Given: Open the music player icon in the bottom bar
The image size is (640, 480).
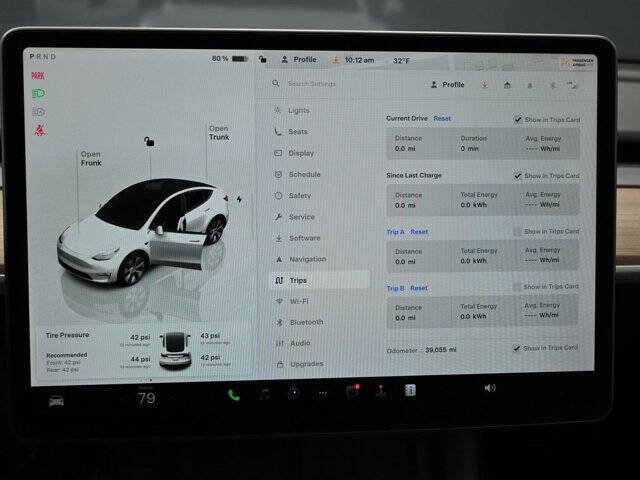Looking at the screenshot, I should pos(264,394).
